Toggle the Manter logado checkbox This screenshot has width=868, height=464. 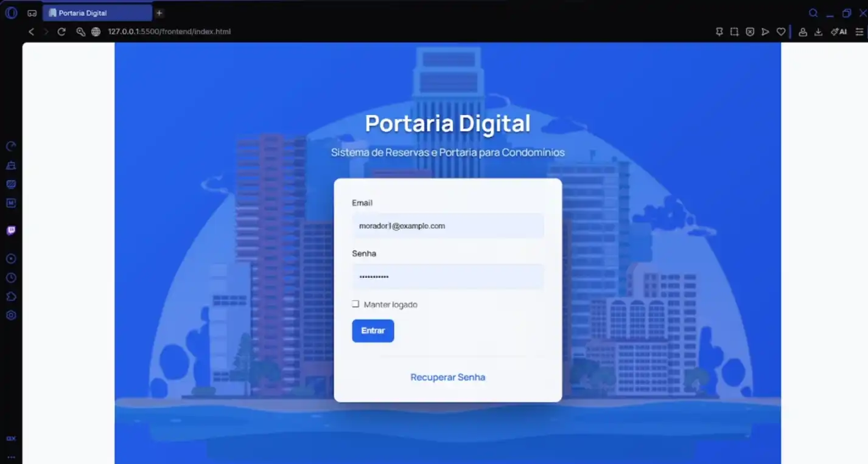[355, 304]
